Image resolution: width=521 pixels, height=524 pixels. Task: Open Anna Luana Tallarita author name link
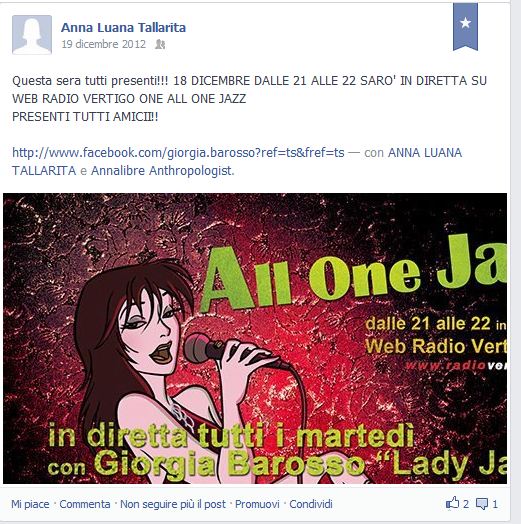point(123,27)
